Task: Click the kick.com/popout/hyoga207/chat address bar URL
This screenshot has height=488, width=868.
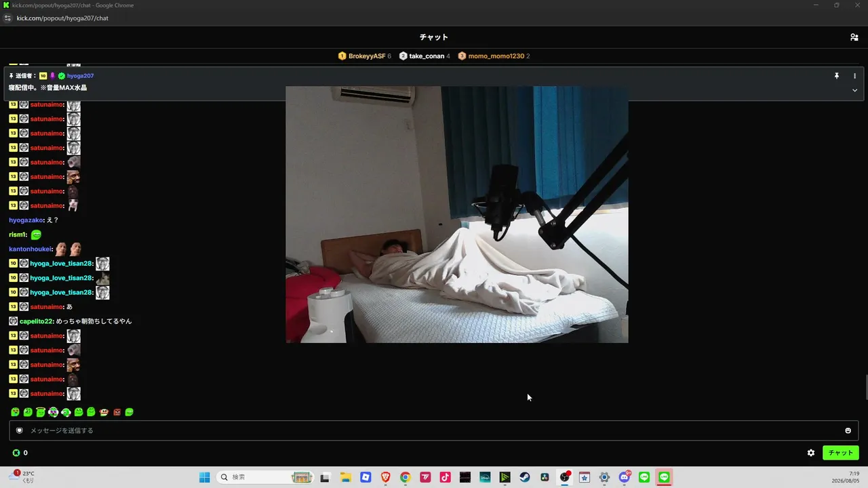Action: coord(62,18)
